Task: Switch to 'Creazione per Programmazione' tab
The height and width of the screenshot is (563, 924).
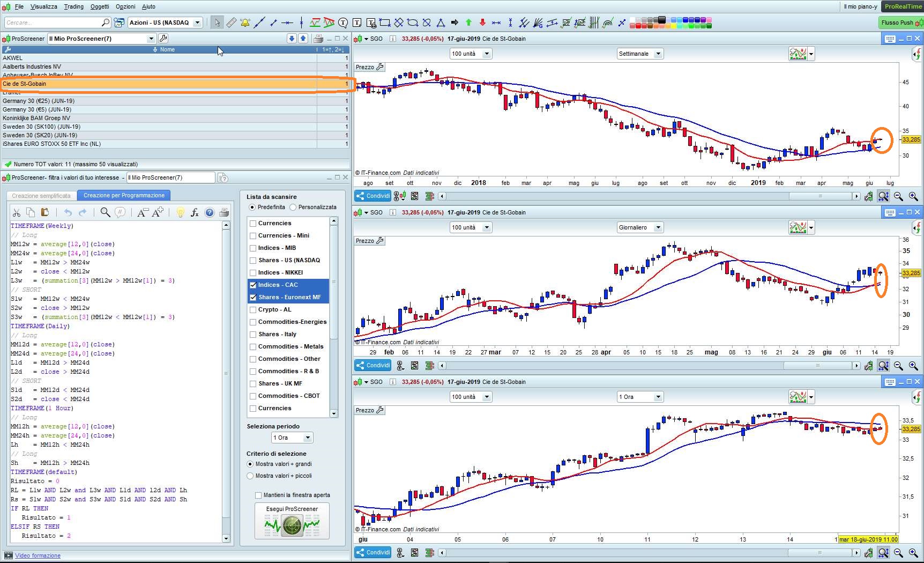Action: tap(124, 195)
